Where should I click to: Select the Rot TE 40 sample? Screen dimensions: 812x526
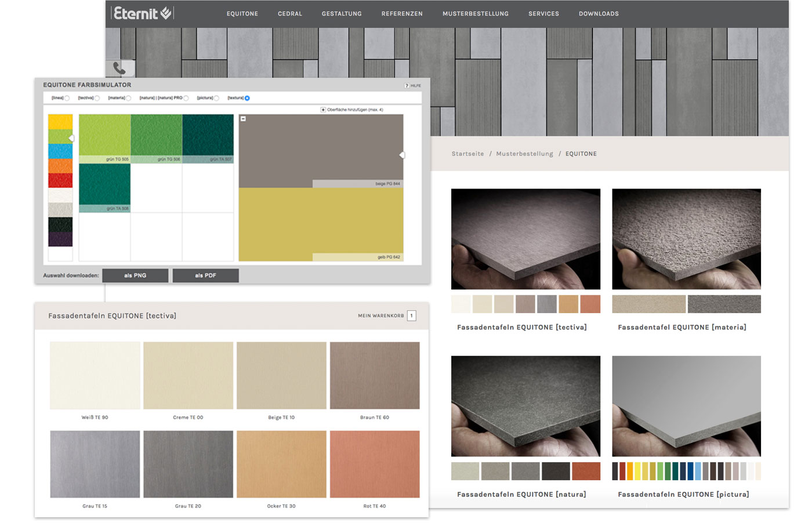click(375, 464)
